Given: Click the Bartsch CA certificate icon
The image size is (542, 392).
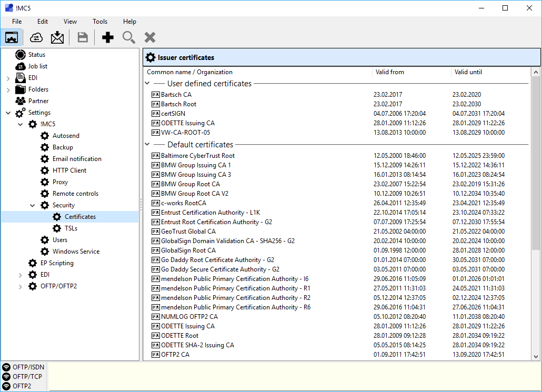Looking at the screenshot, I should click(156, 95).
